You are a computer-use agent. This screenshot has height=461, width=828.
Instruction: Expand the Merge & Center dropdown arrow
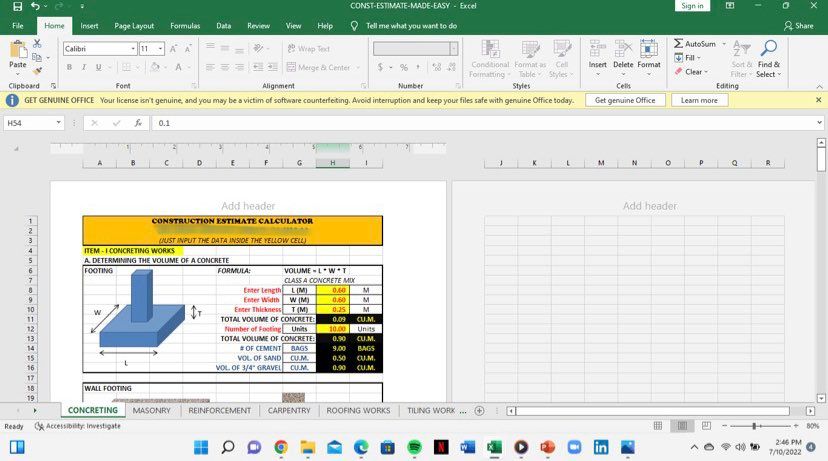(x=358, y=68)
